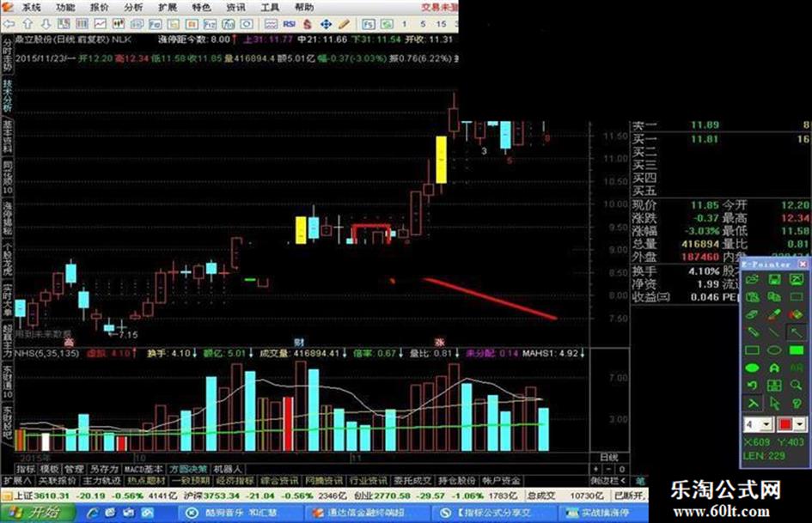Switch to 模板 tab
This screenshot has height=523, width=812.
pyautogui.click(x=50, y=469)
